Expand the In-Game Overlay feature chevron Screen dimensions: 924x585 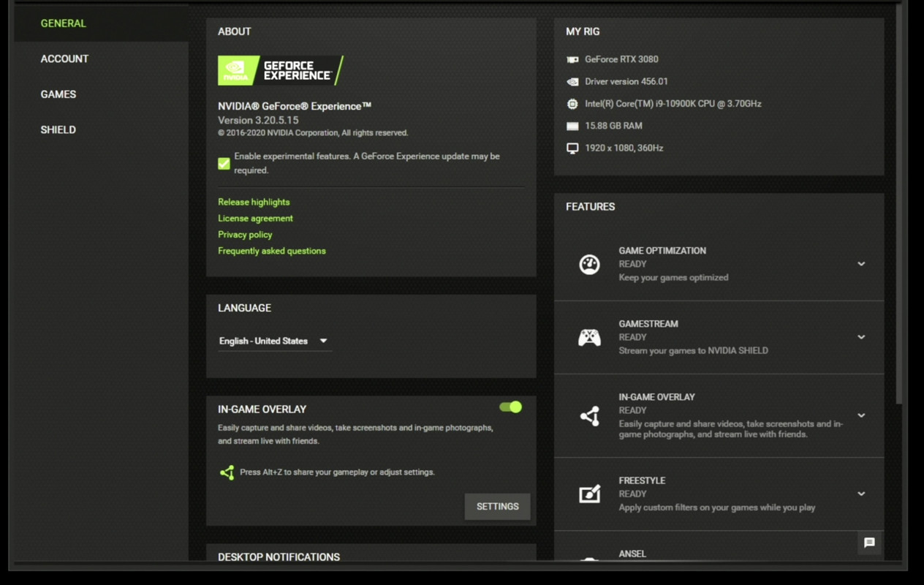click(861, 415)
